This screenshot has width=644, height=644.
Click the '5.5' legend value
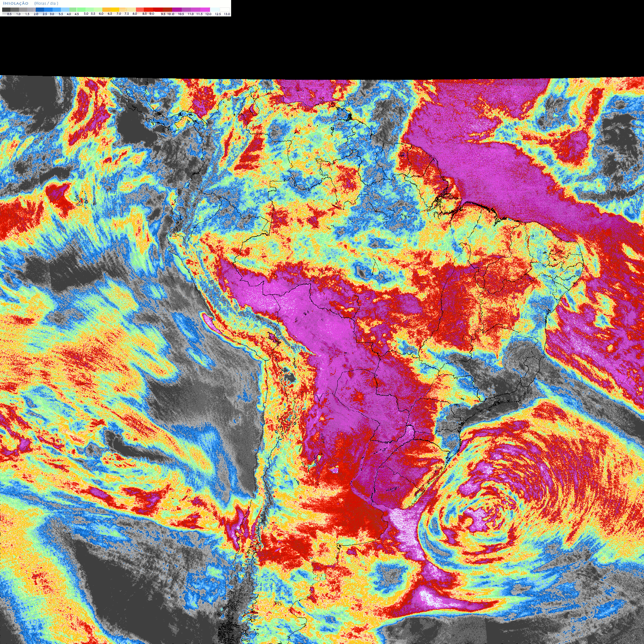tap(93, 14)
